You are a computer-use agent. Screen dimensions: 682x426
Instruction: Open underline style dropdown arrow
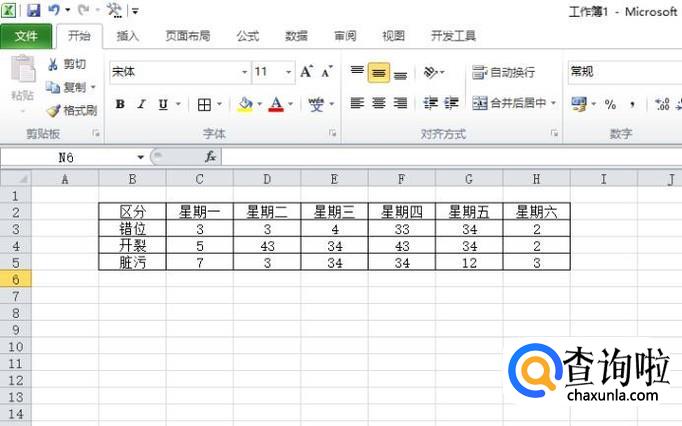tap(178, 104)
